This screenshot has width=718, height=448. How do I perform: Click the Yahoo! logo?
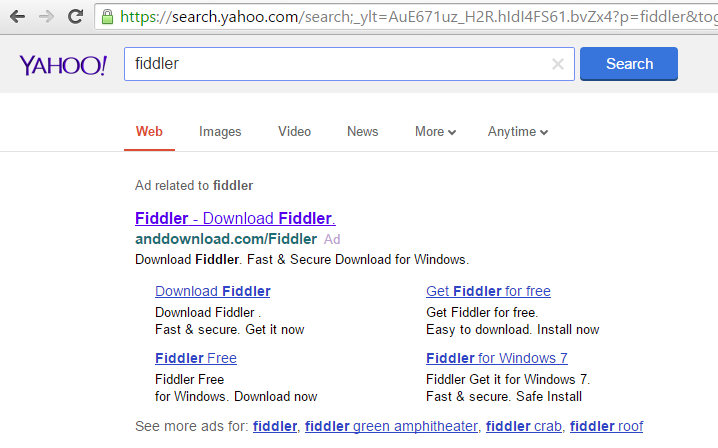[x=63, y=65]
